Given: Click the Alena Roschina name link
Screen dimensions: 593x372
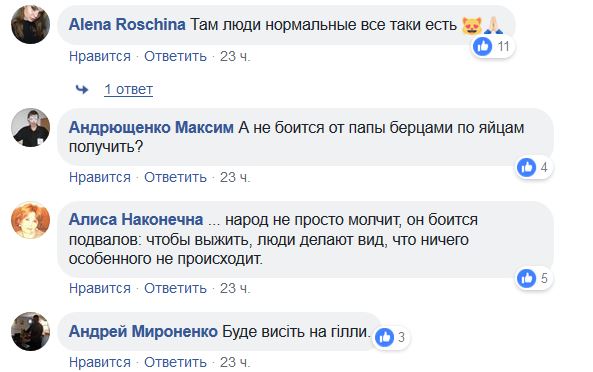Looking at the screenshot, I should click(127, 25).
